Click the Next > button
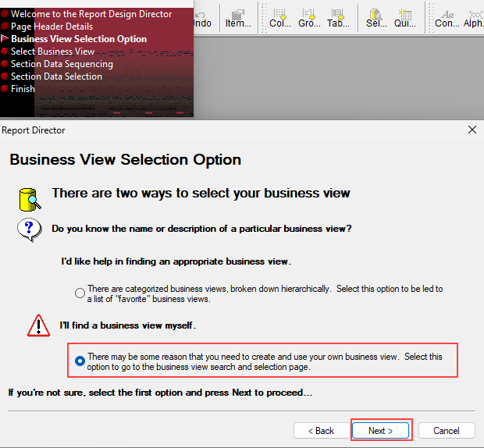This screenshot has height=448, width=484. coord(380,430)
